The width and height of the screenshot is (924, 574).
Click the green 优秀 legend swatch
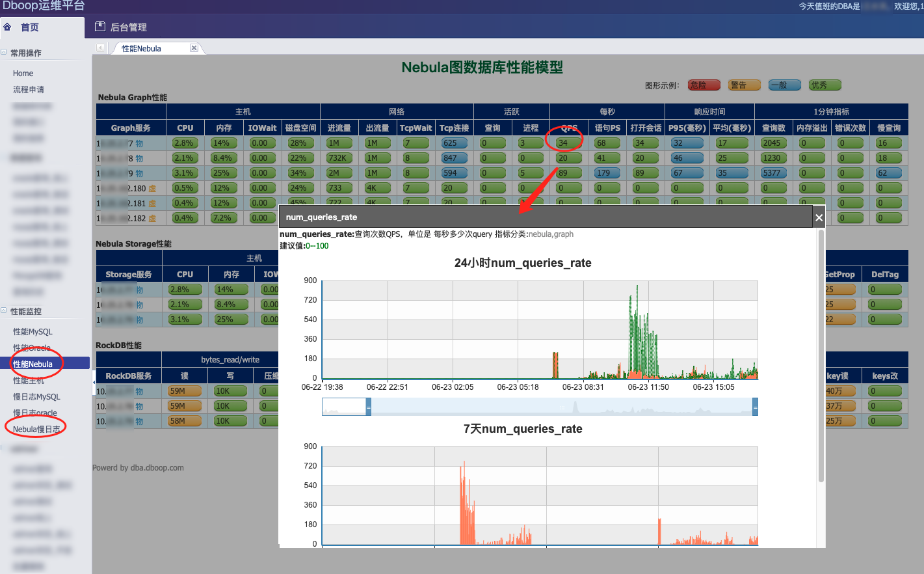pos(825,85)
